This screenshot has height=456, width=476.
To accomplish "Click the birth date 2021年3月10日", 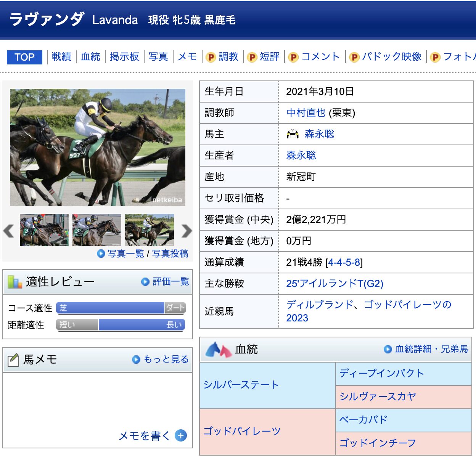I will (x=320, y=91).
